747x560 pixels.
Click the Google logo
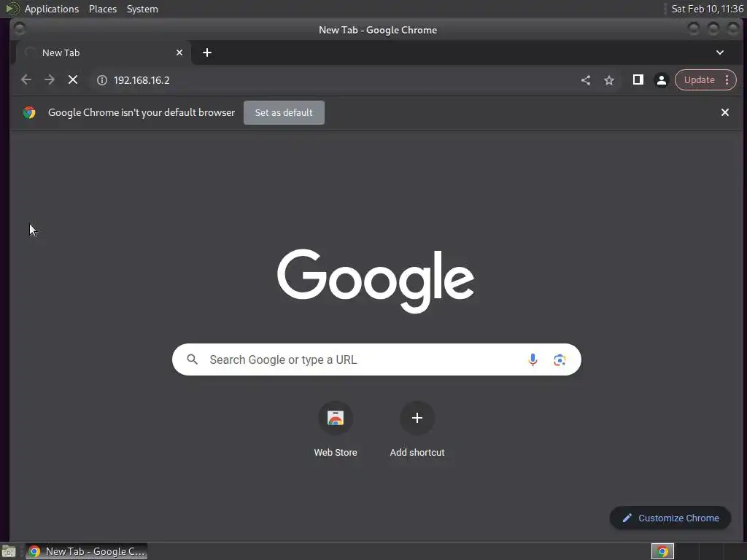pos(376,281)
